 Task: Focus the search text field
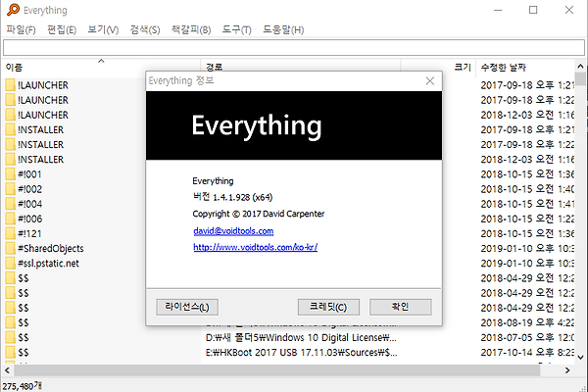click(x=294, y=47)
